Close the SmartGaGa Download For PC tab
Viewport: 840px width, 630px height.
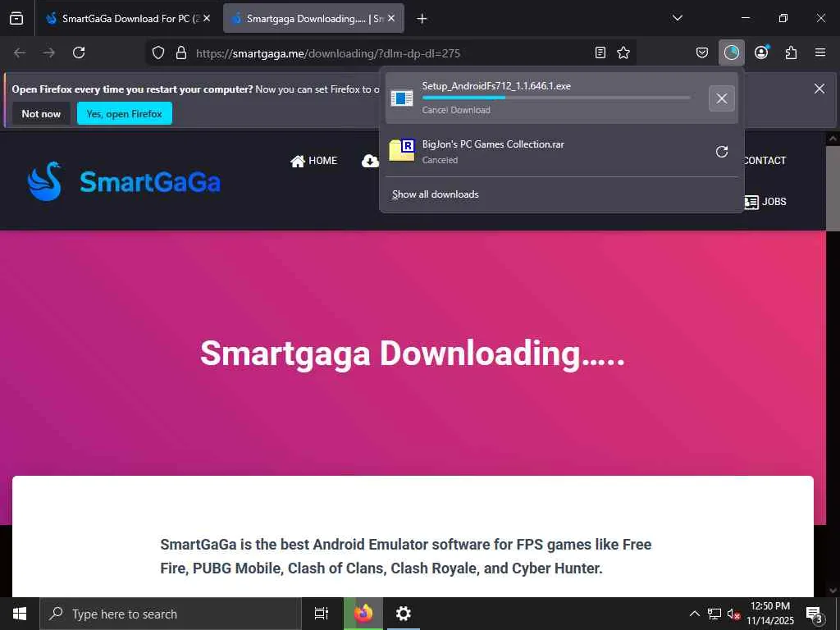tap(207, 19)
